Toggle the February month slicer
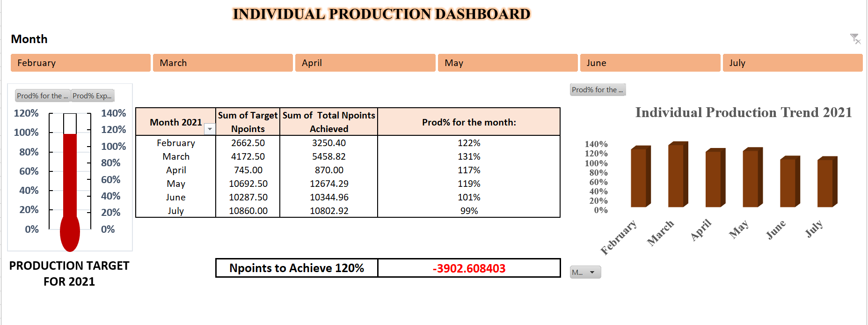 [80, 63]
